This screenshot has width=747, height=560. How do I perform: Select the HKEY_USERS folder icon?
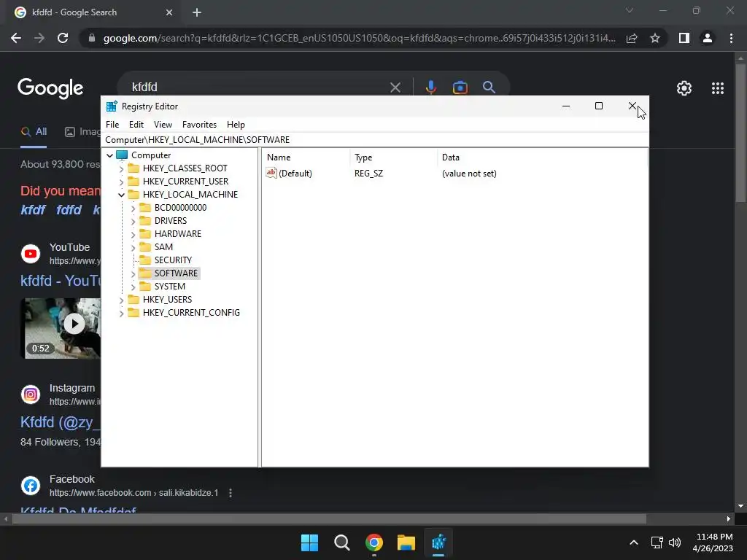(x=133, y=299)
